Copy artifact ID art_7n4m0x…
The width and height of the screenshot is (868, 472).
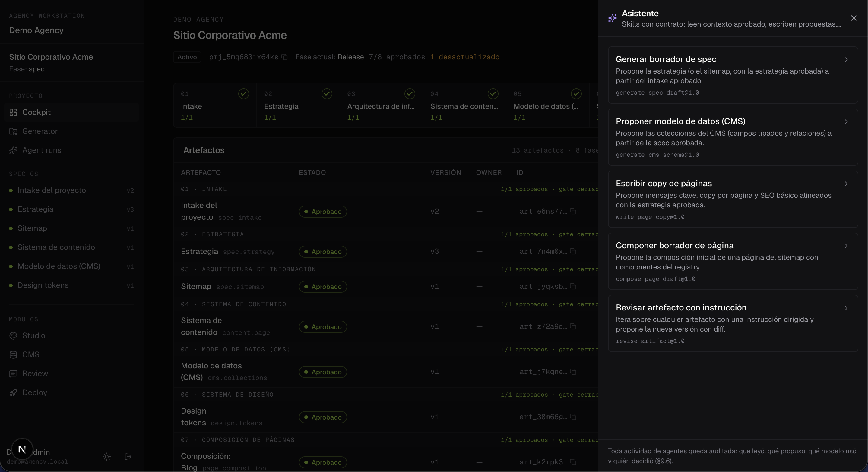pyautogui.click(x=573, y=251)
